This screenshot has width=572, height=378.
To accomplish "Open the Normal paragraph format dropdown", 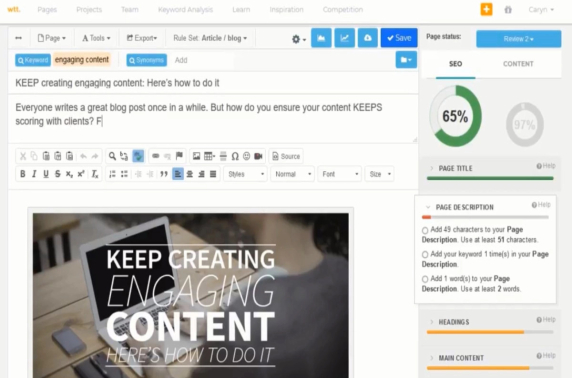I will 293,174.
